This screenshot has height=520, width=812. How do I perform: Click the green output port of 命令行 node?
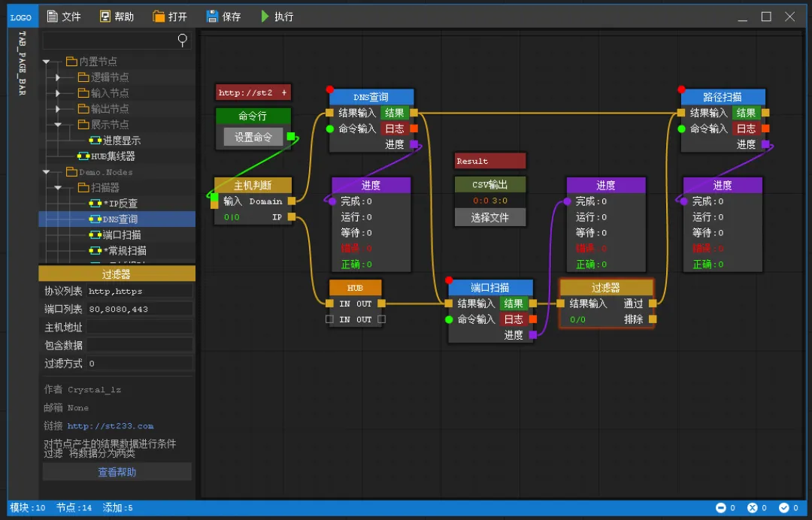(291, 137)
